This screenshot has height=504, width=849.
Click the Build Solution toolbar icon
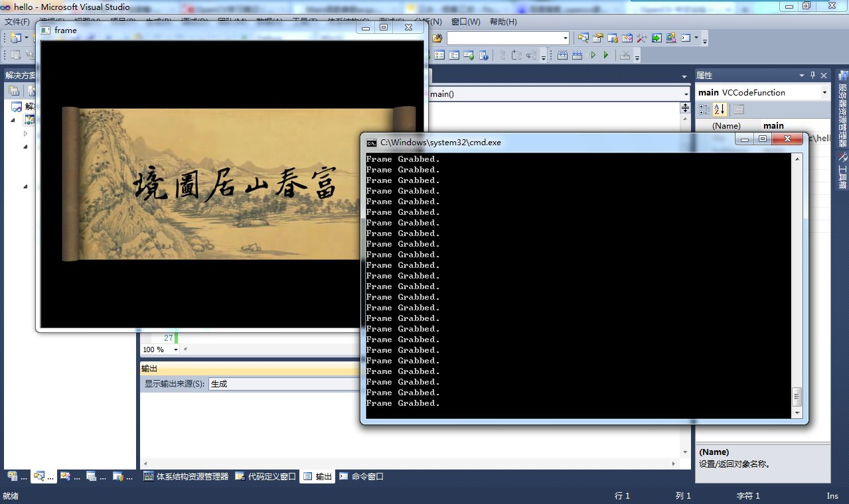click(562, 55)
